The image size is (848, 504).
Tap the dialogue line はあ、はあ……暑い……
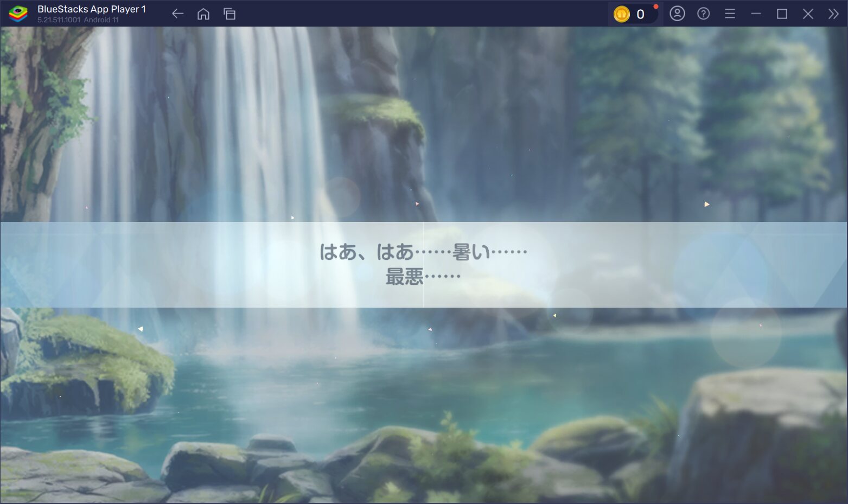click(x=423, y=252)
